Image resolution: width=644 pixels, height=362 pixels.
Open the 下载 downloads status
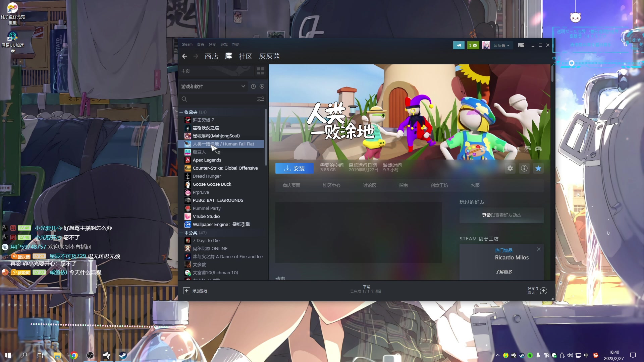pyautogui.click(x=366, y=289)
